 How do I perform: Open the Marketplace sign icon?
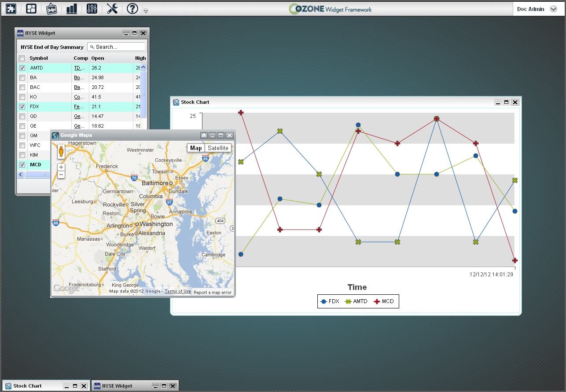click(x=52, y=9)
